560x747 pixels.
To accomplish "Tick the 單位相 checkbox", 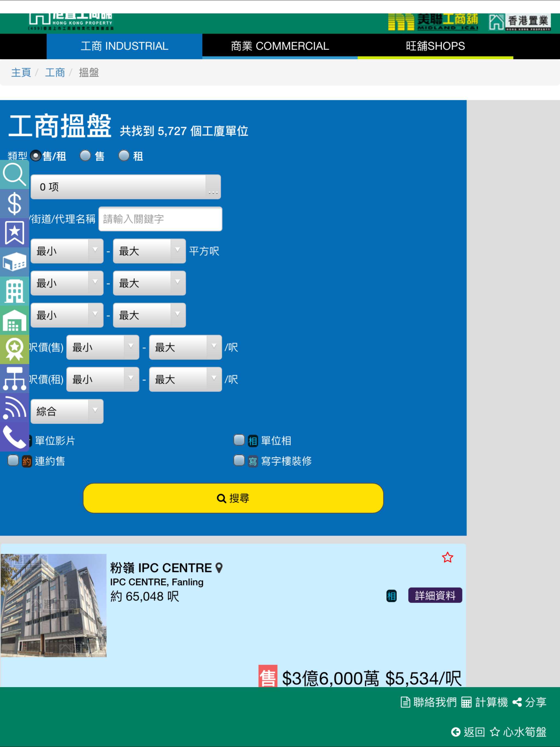I will coord(239,440).
